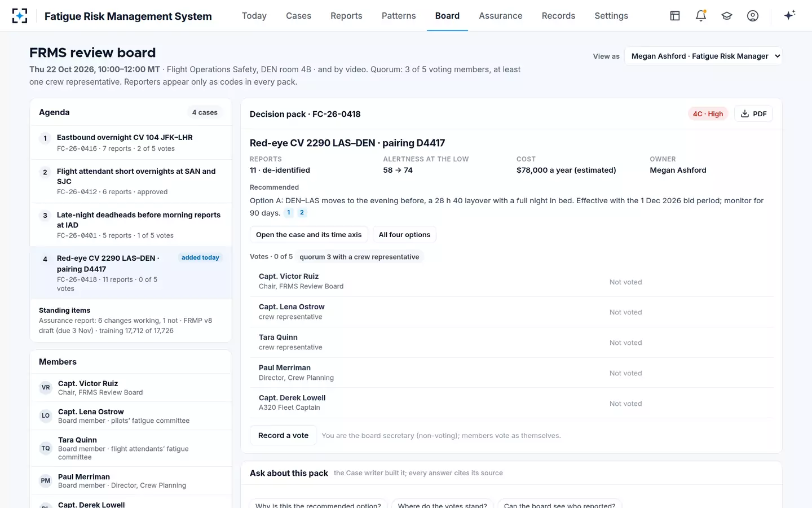Viewport: 812px width, 508px height.
Task: Select the Board tab
Action: point(447,16)
